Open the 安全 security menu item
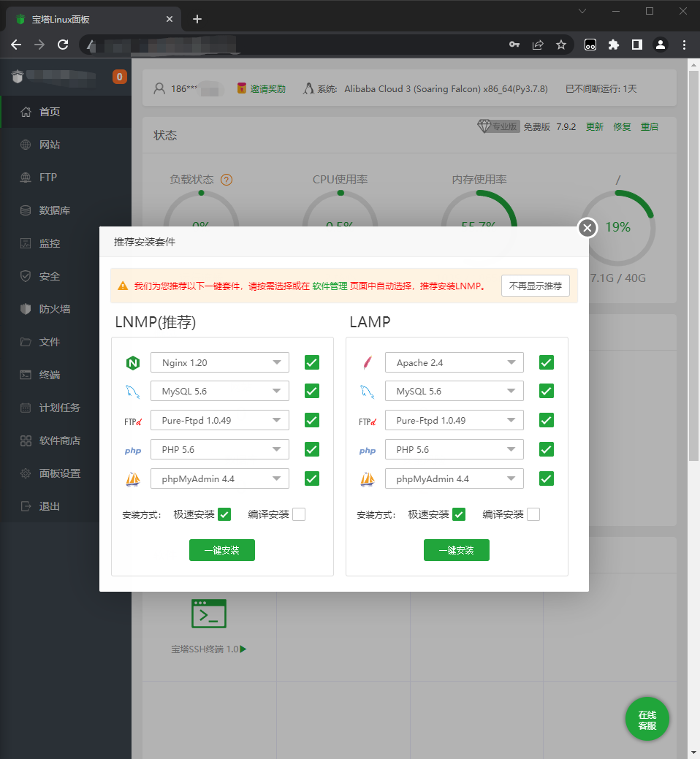 50,276
